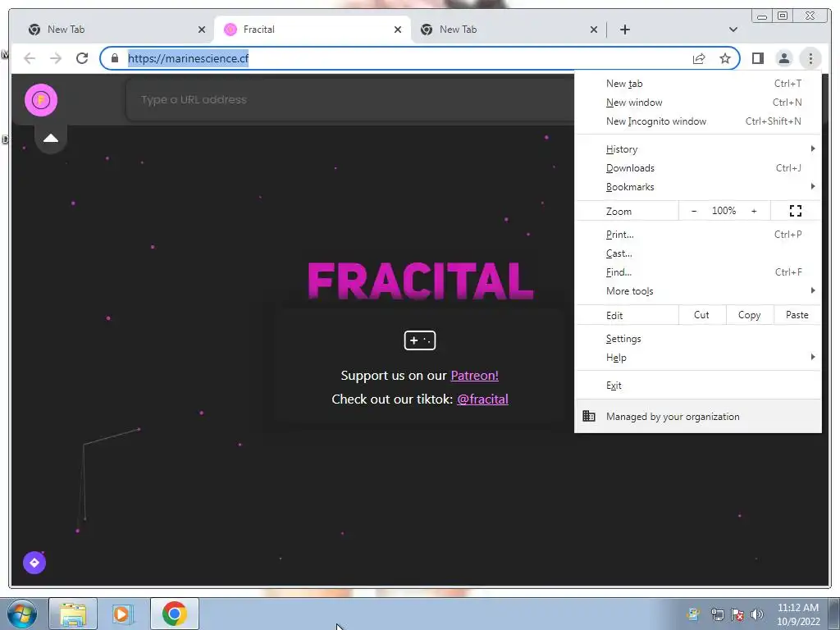This screenshot has width=840, height=630.
Task: Expand the Help submenu
Action: (x=698, y=358)
